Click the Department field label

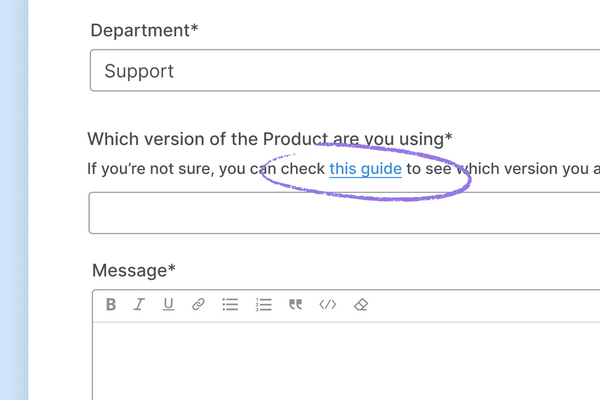[144, 30]
